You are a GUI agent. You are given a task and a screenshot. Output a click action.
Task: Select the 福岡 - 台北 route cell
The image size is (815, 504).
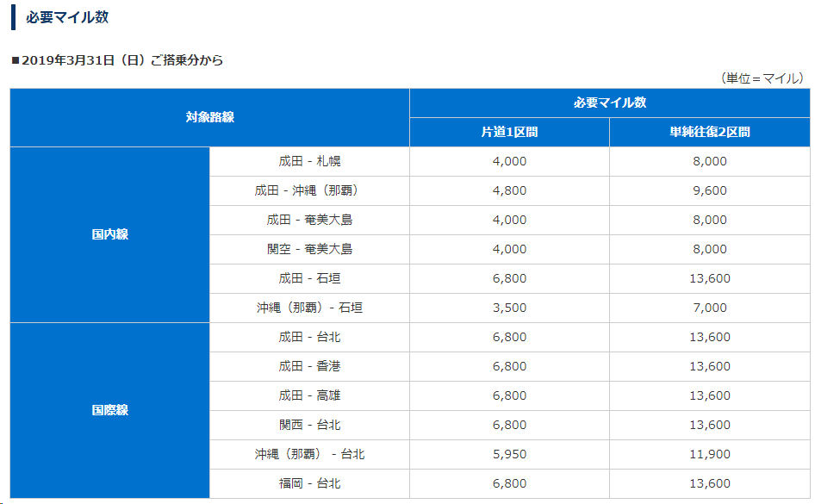pyautogui.click(x=310, y=483)
